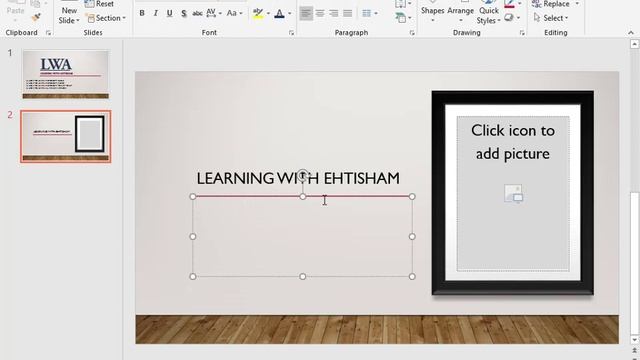
Task: Collapse the ribbon with the caret arrow
Action: (631, 33)
